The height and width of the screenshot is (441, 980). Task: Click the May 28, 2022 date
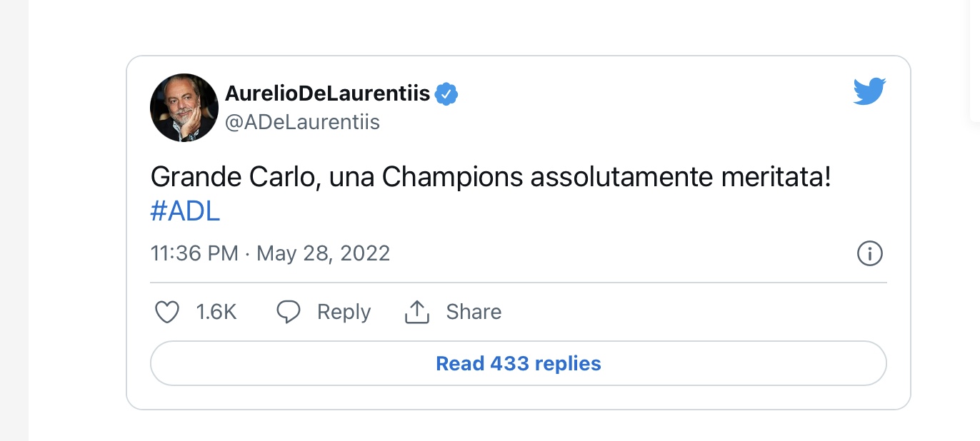pos(323,253)
